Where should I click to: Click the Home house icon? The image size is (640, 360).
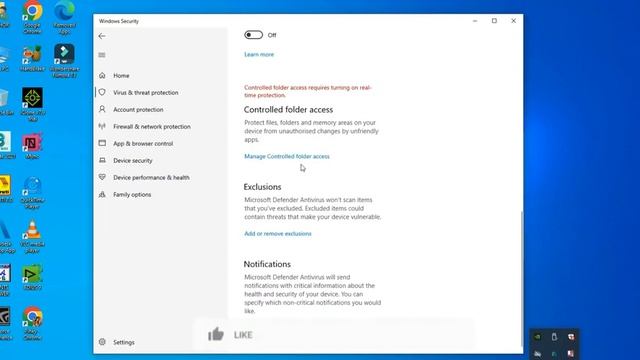102,76
